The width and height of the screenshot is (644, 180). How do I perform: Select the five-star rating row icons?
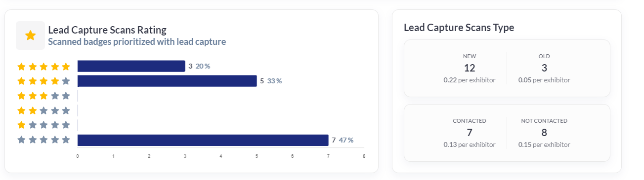pos(43,66)
